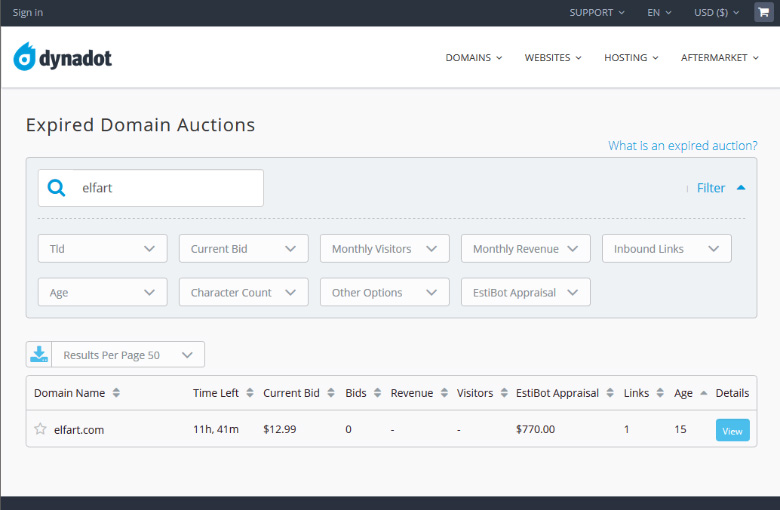Open the Character Count filter dropdown
Image resolution: width=780 pixels, height=510 pixels.
coord(244,292)
